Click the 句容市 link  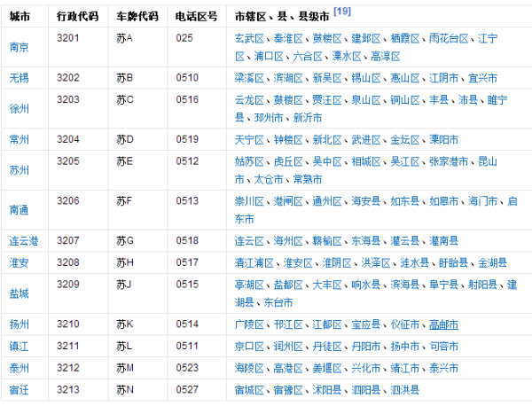444,347
